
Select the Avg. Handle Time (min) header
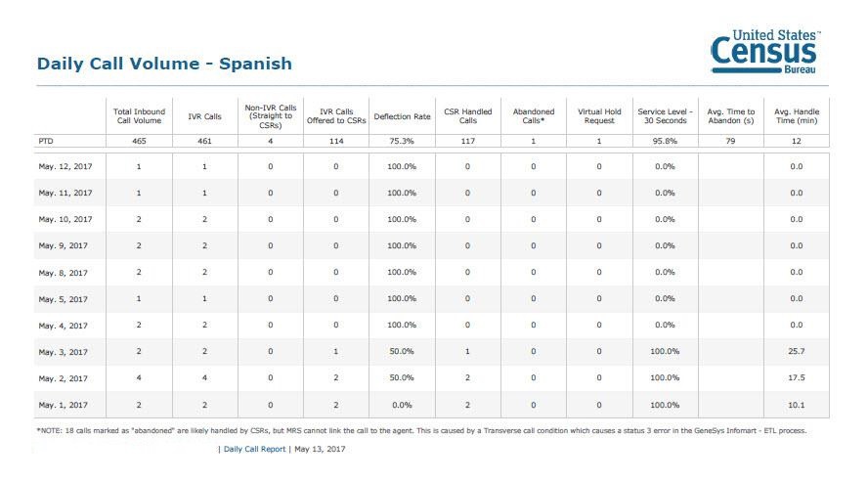tap(797, 116)
